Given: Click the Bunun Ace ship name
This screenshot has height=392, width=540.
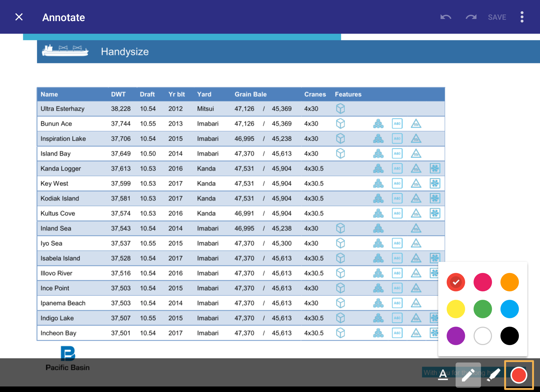Looking at the screenshot, I should click(x=56, y=124).
